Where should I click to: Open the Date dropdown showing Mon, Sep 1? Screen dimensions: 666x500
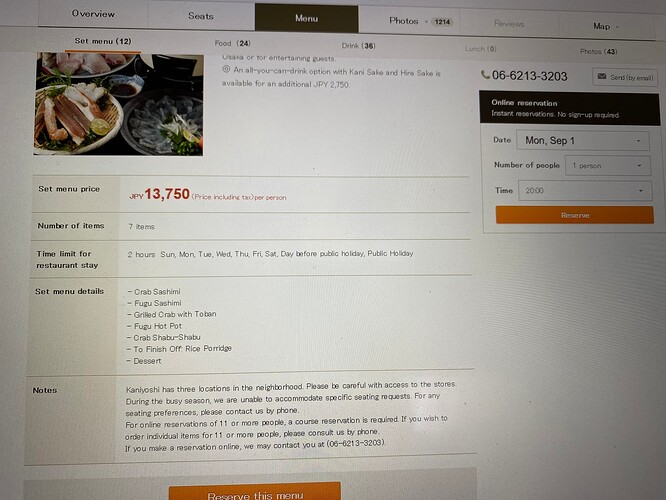[x=583, y=141]
